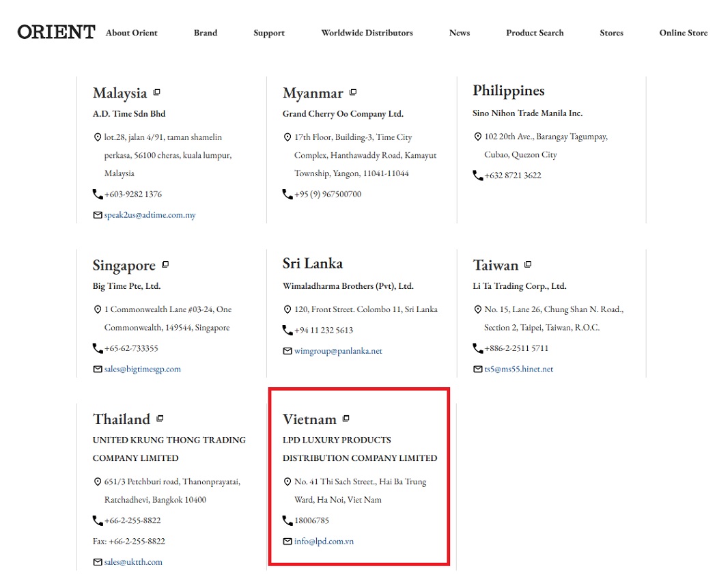Image resolution: width=717 pixels, height=588 pixels.
Task: Open the Brand menu
Action: tap(206, 33)
